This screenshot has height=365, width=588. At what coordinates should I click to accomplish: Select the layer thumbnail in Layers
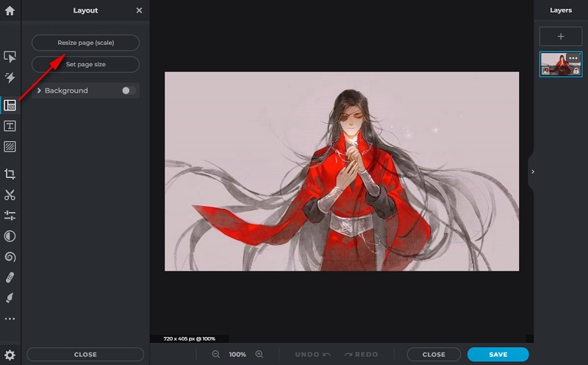[x=561, y=64]
